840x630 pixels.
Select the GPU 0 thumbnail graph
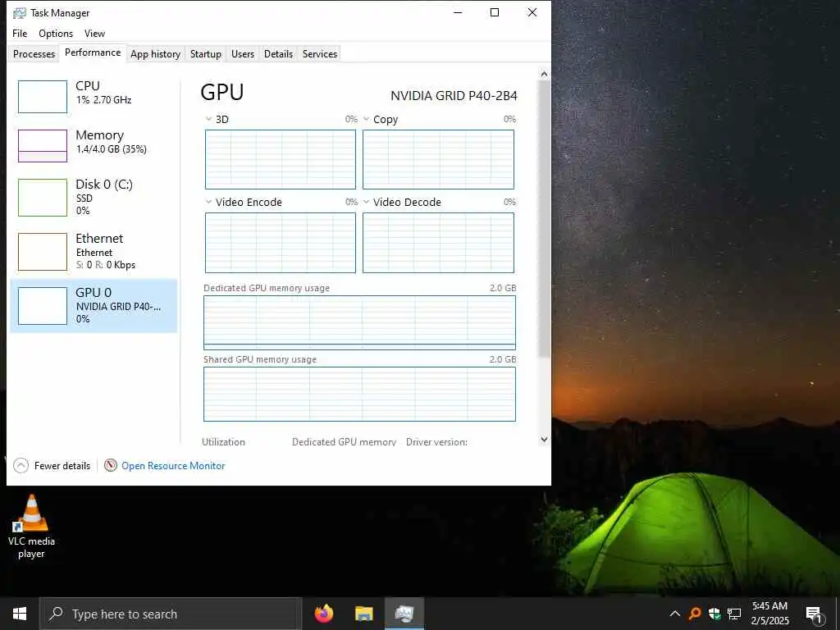pos(43,305)
